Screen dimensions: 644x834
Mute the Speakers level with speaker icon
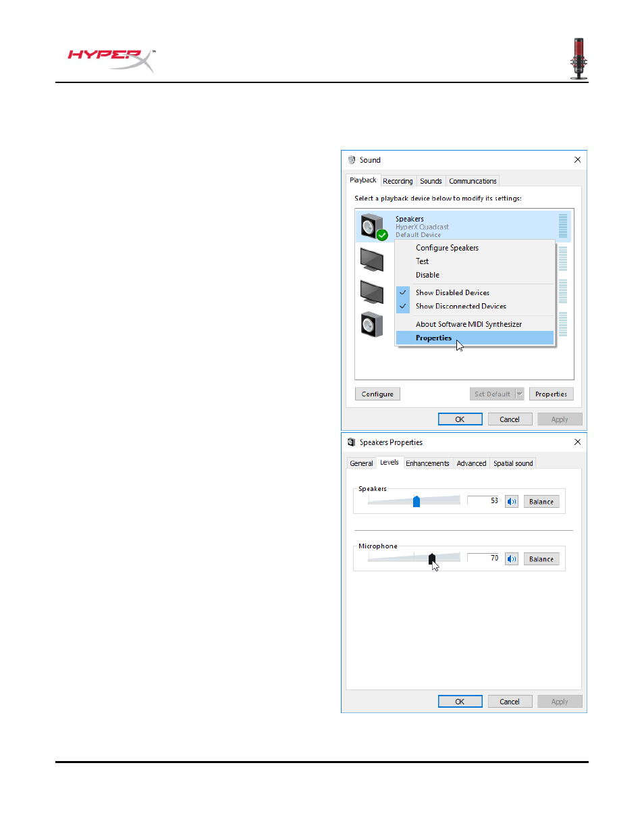[512, 502]
